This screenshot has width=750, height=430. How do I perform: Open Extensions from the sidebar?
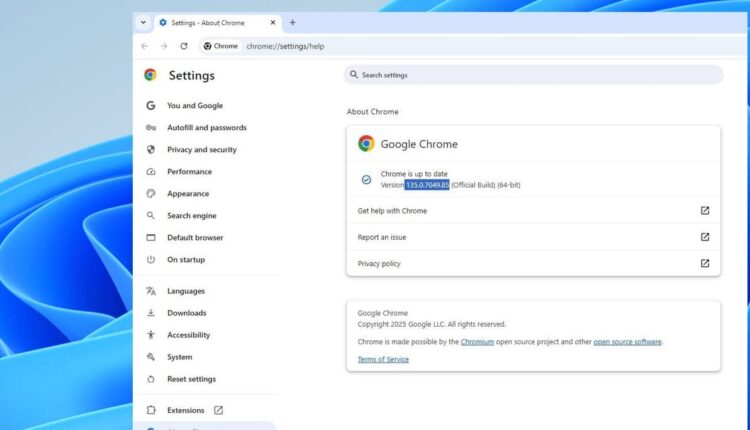tap(186, 410)
